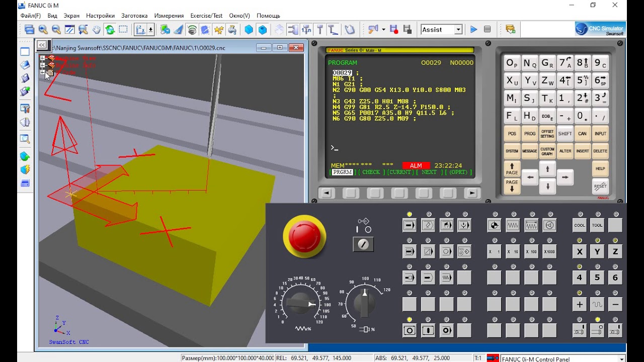
Task: Toggle the COOL coolant key
Action: [580, 225]
